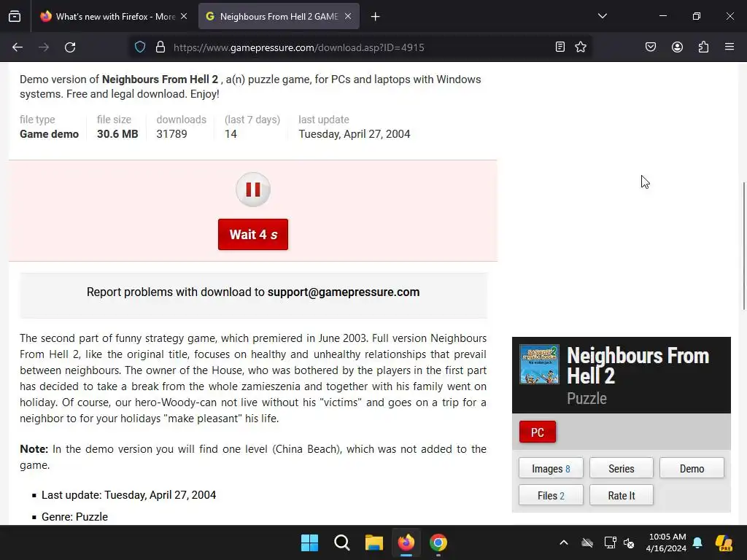
Task: Pause the download countdown timer
Action: coord(253,190)
